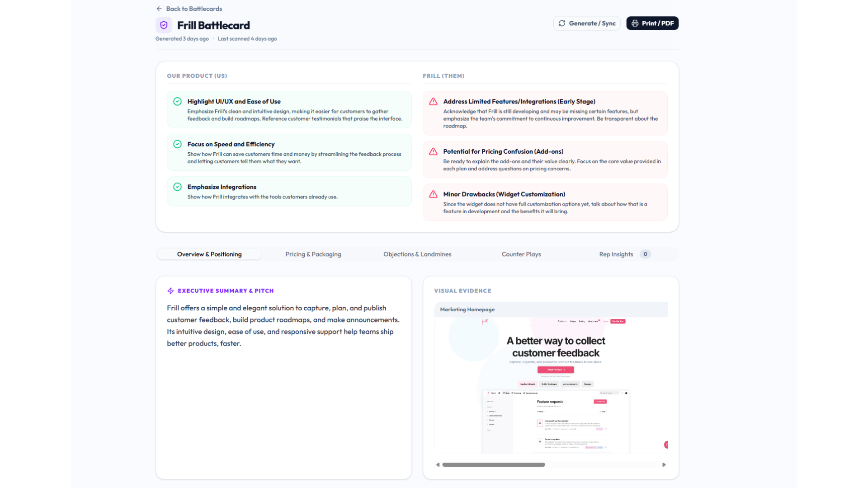868x488 pixels.
Task: Click warning icon for Limited Features/Integrations
Action: click(x=433, y=102)
